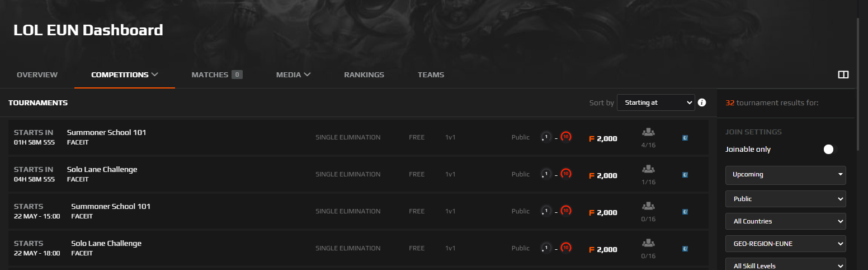Click the page vertical scrollbar
868x270 pixels.
[x=858, y=84]
